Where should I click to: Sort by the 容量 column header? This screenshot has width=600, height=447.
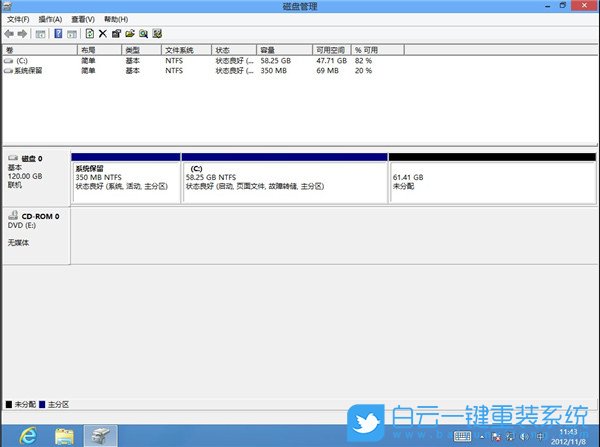(268, 50)
